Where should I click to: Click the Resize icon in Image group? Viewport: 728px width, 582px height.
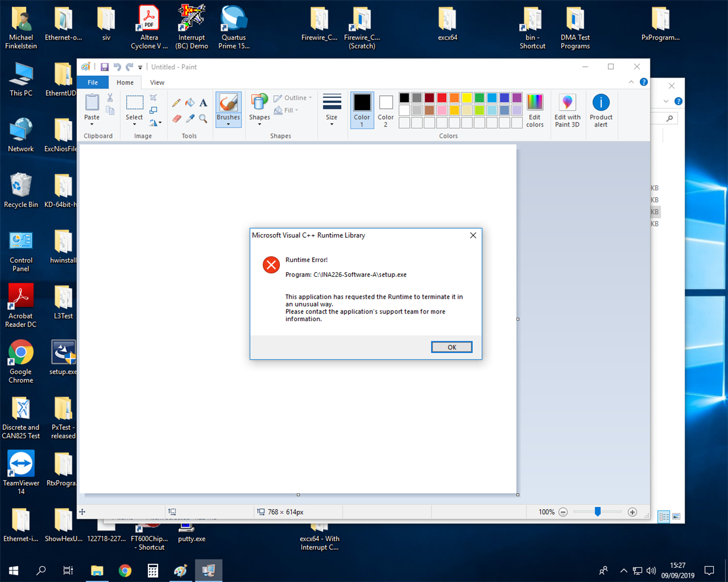pyautogui.click(x=153, y=110)
